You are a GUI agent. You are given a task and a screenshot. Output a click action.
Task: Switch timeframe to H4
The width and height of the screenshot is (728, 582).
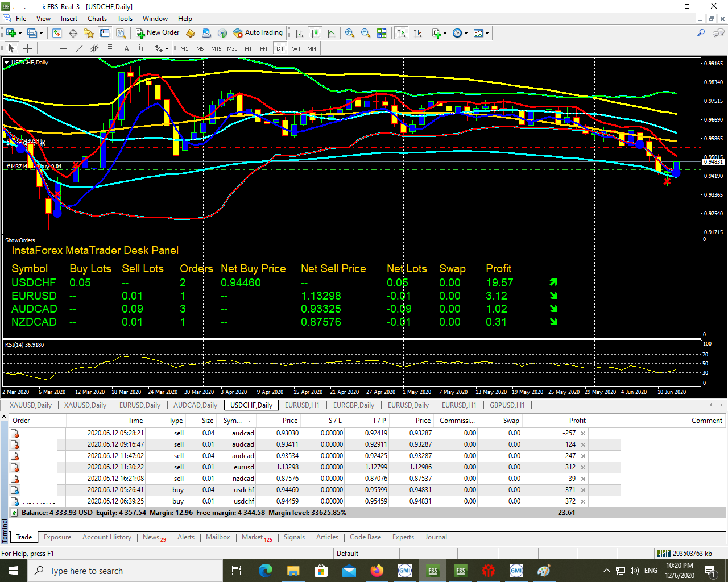pyautogui.click(x=264, y=48)
